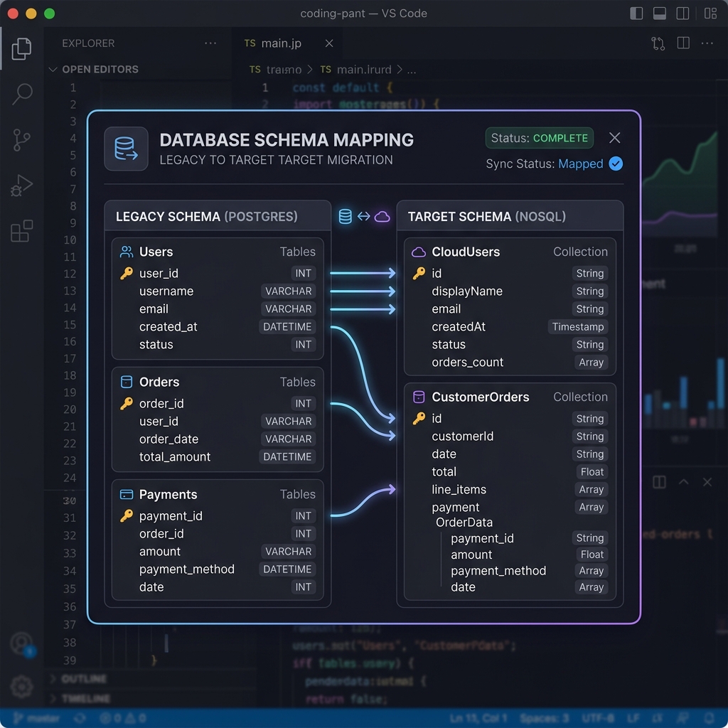Select the CloudUsers collection header
Viewport: 728px width, 728px height.
(510, 252)
